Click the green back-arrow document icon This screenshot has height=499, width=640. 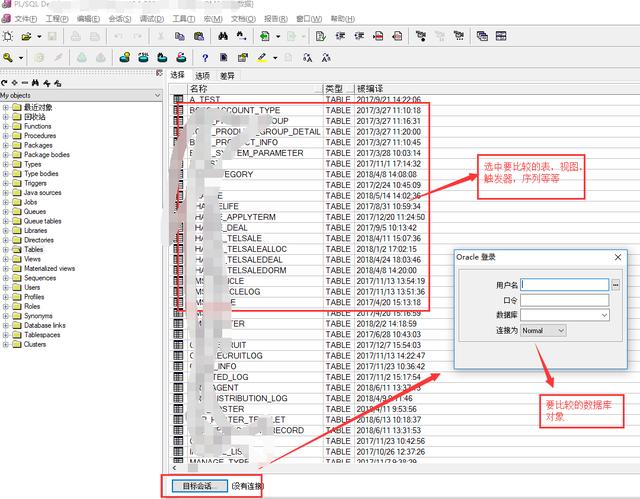click(x=265, y=36)
